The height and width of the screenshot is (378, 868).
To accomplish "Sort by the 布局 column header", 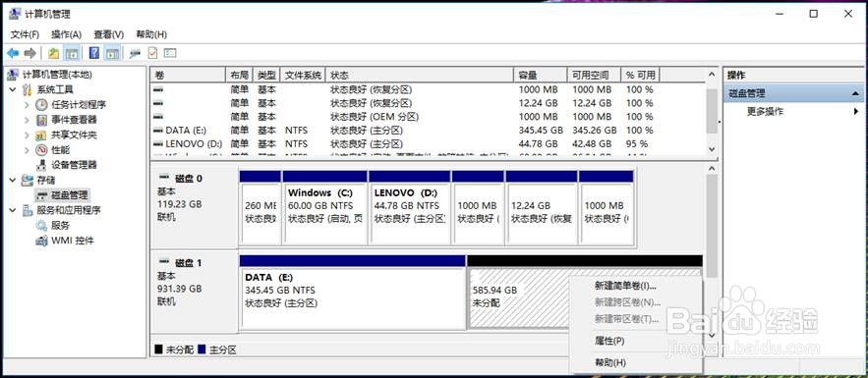I will pos(239,76).
